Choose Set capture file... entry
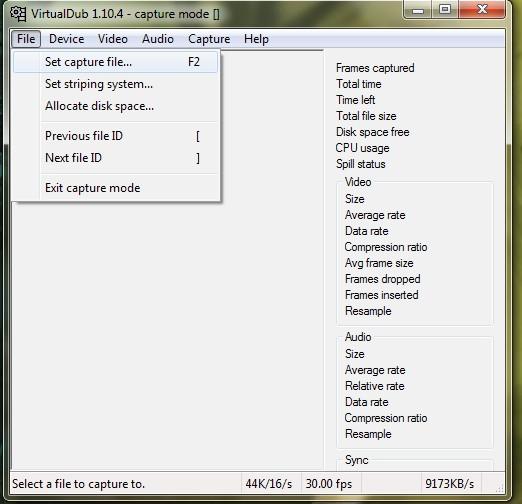The height and width of the screenshot is (504, 522). [x=116, y=62]
